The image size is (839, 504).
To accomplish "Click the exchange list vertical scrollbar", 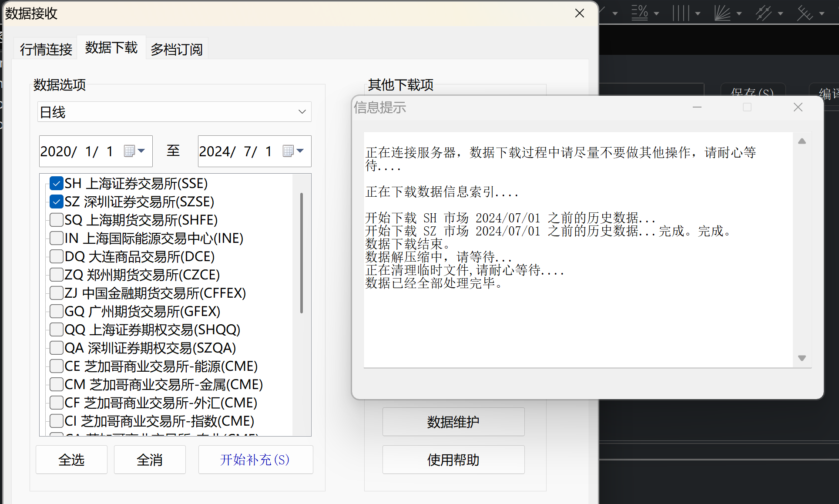I will click(301, 252).
